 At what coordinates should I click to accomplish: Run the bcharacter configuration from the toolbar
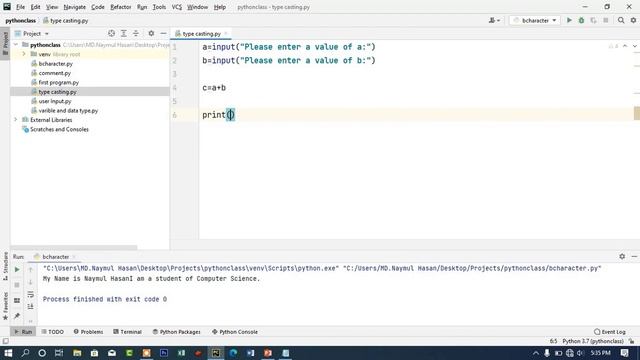coord(569,20)
